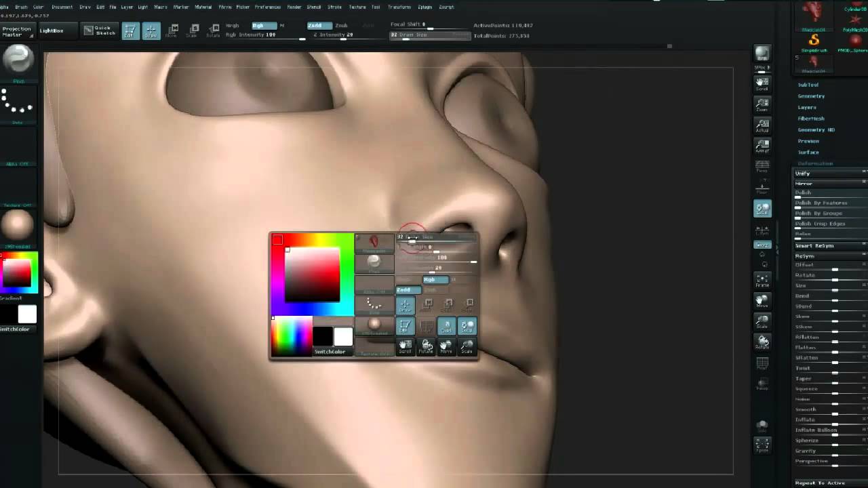Click the Scroll icon in the popup panel
The width and height of the screenshot is (868, 488).
(x=405, y=347)
